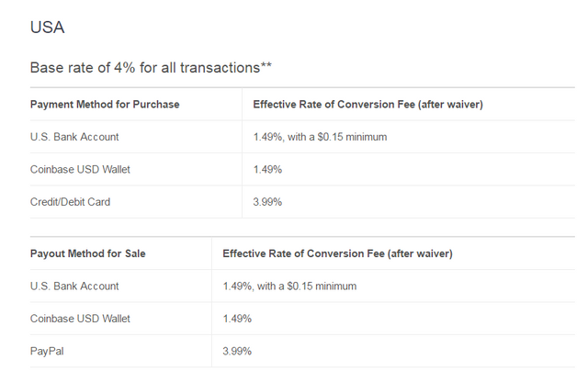The width and height of the screenshot is (588, 371).
Task: Click the sale U.S. Bank Account fee cell
Action: 289,286
